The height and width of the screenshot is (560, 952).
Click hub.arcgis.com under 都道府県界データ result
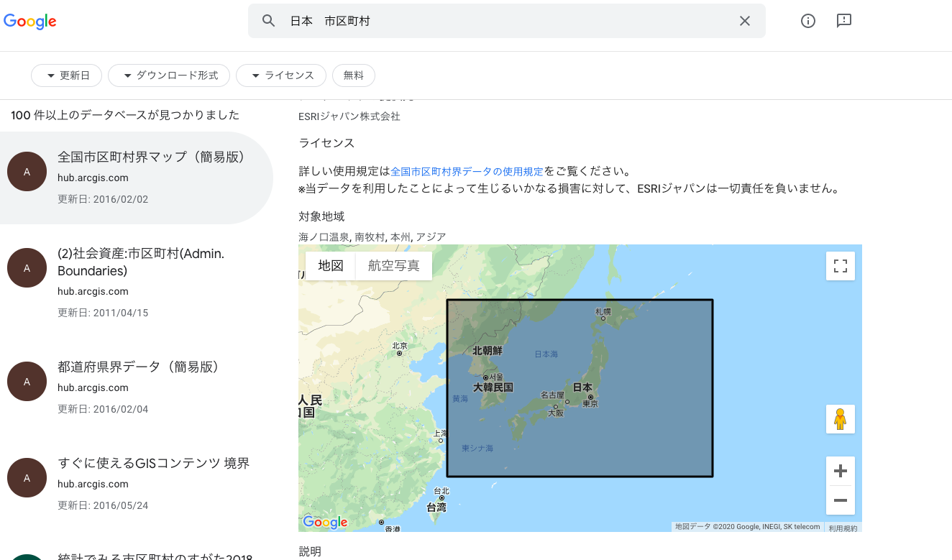(93, 387)
